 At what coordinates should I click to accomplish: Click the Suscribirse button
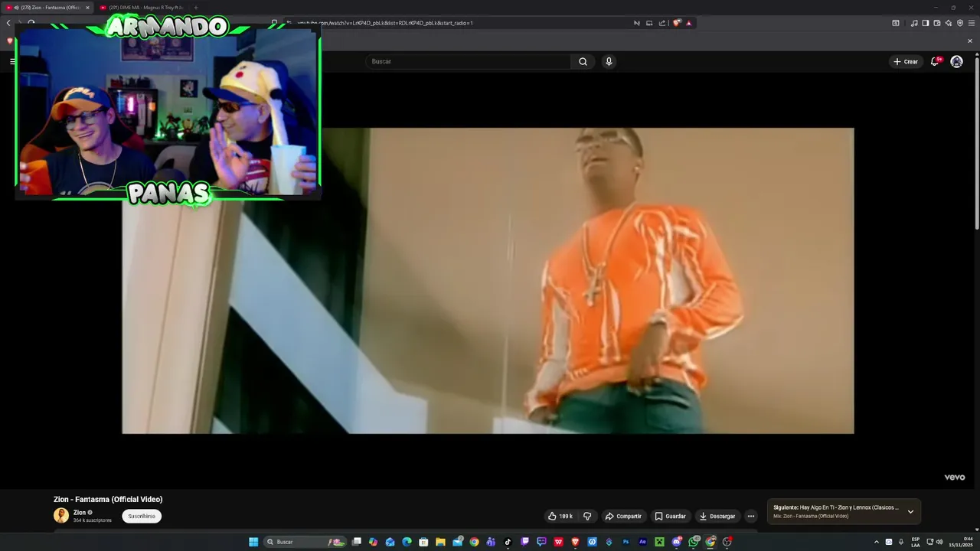(142, 516)
